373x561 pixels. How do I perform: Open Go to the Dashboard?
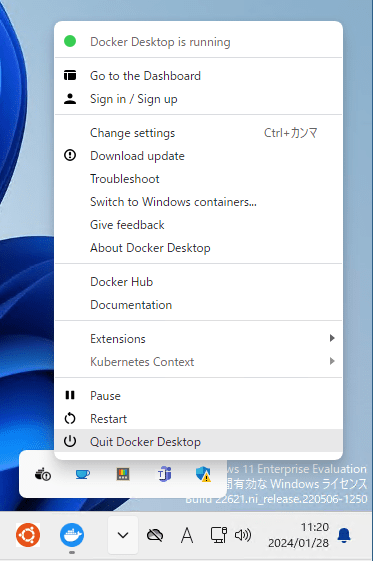(198, 76)
